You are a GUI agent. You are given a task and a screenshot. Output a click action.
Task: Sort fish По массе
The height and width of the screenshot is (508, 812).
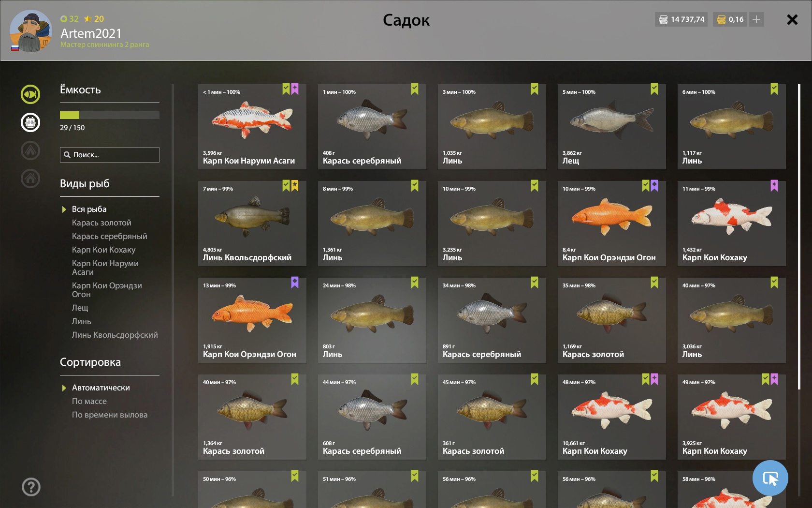click(x=89, y=401)
